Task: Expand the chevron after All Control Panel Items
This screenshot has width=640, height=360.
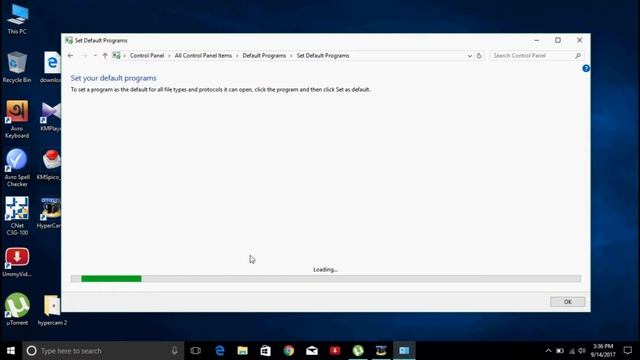Action: (x=237, y=56)
